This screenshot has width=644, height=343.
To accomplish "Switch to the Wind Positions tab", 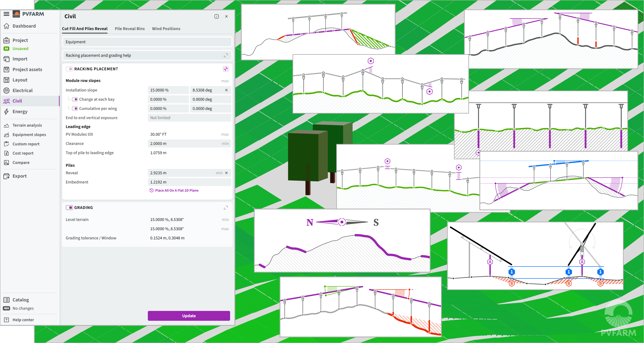I will [x=166, y=29].
